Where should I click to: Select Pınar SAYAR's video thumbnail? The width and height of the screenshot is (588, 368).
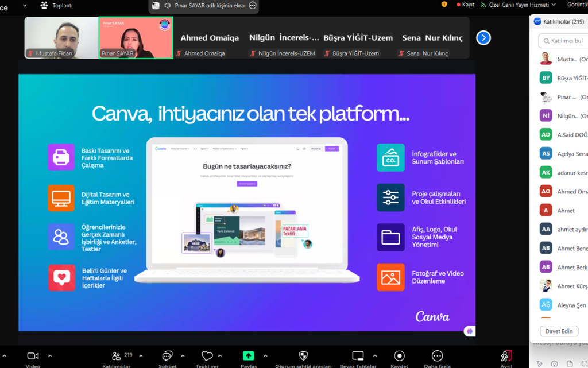point(136,38)
